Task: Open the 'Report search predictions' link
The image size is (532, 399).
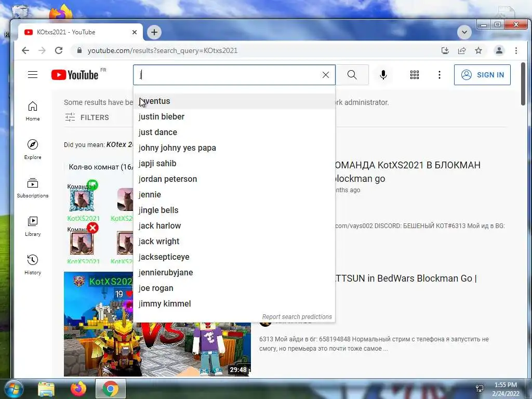Action: [x=297, y=316]
